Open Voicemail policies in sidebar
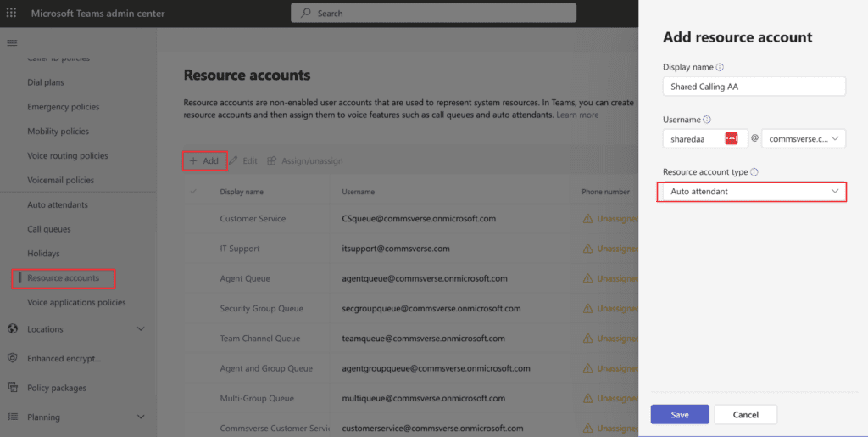 [x=60, y=180]
